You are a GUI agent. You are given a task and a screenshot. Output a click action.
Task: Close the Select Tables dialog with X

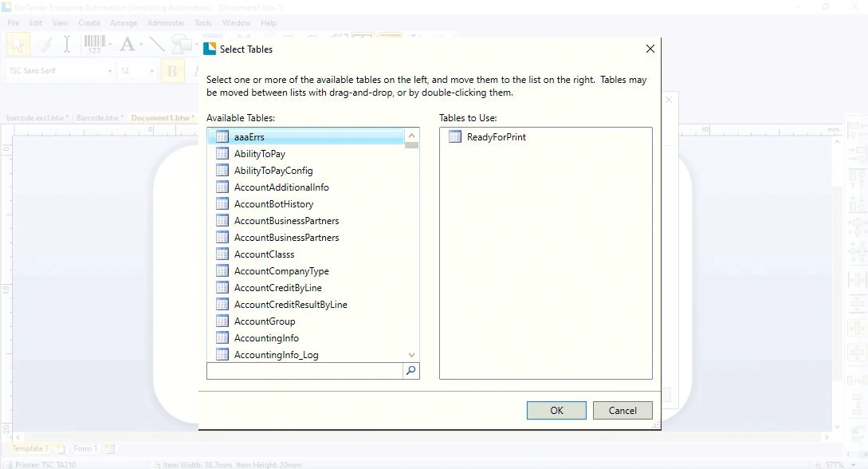coord(650,49)
